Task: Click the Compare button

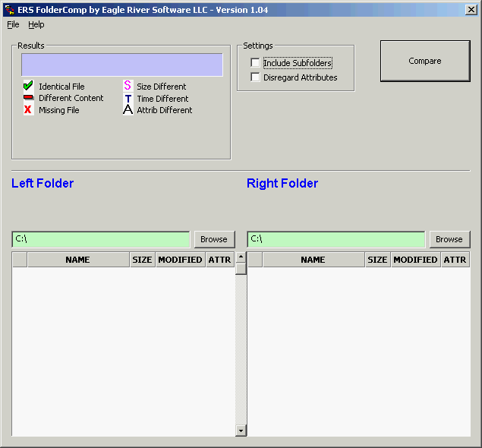Action: [x=425, y=61]
